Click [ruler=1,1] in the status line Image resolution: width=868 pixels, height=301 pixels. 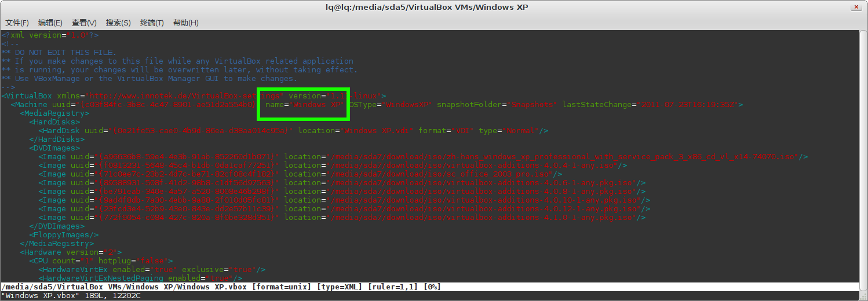pos(393,287)
